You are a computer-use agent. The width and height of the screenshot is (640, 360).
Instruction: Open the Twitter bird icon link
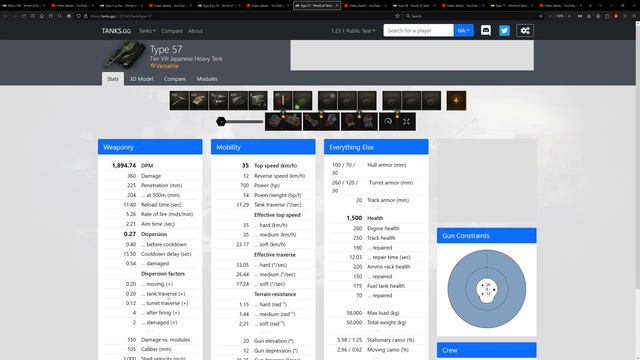504,31
